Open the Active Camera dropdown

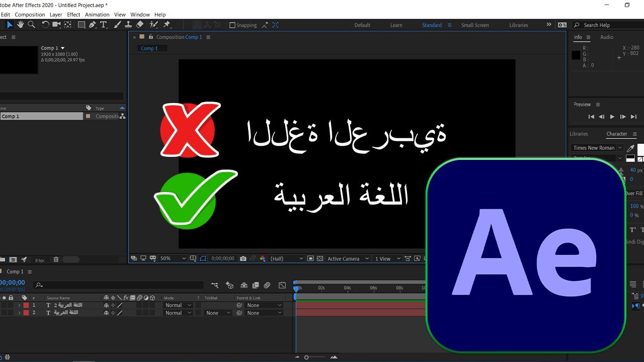coord(348,258)
